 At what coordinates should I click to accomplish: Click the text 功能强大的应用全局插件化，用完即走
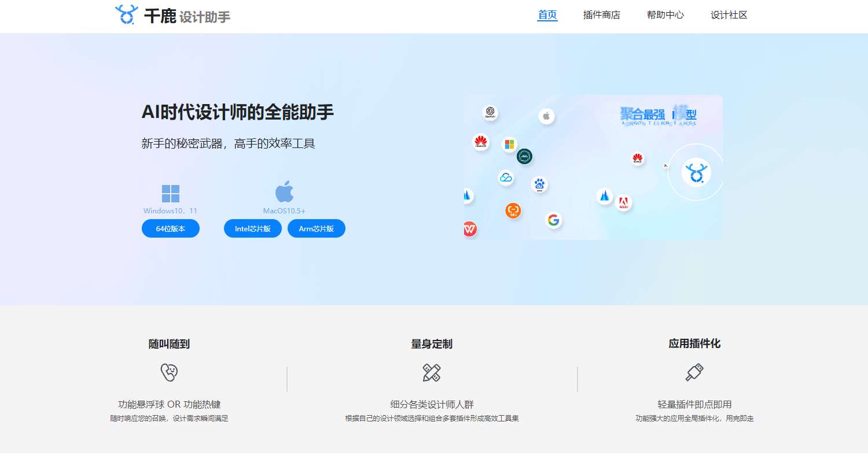coord(694,419)
